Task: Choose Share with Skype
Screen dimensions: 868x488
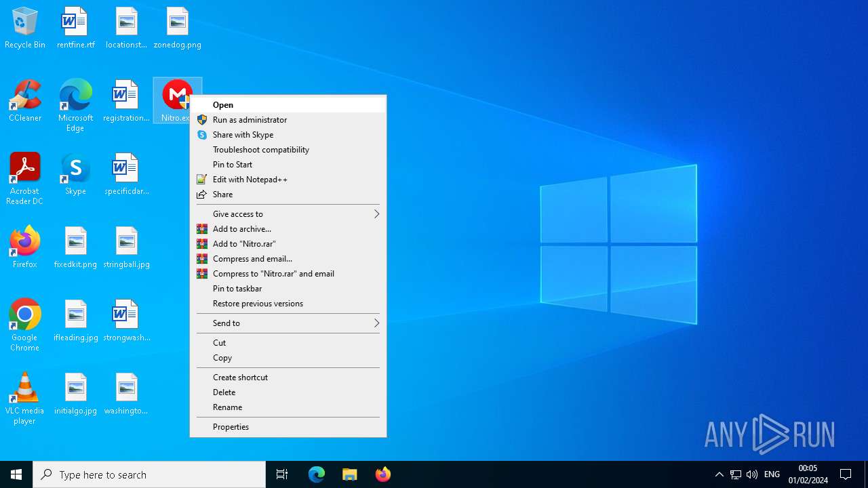Action: [x=288, y=135]
